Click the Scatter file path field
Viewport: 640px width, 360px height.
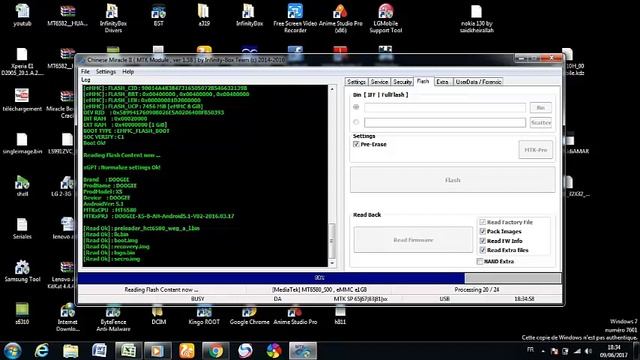click(445, 122)
